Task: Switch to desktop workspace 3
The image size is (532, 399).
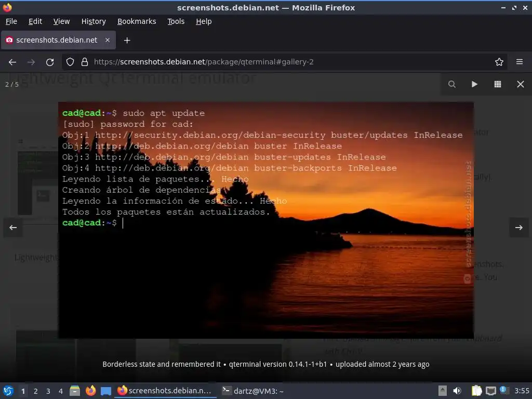Action: (x=48, y=391)
